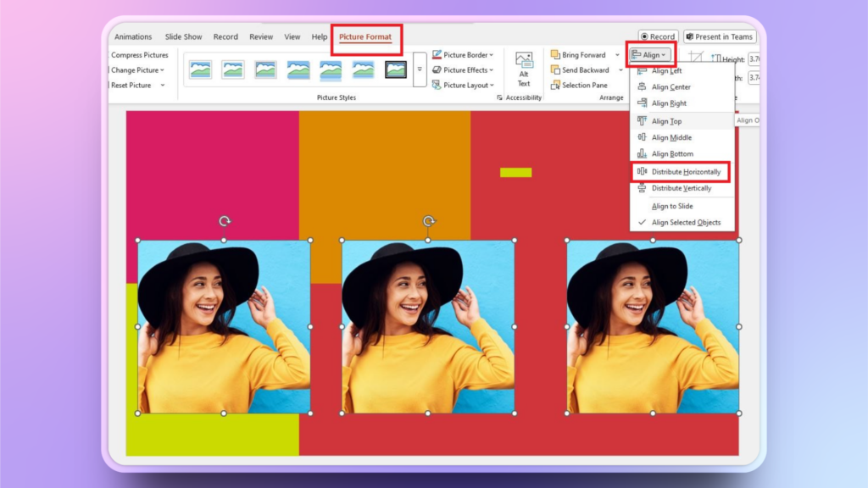This screenshot has height=488, width=868.
Task: Choose Align to Slide option
Action: coord(682,206)
